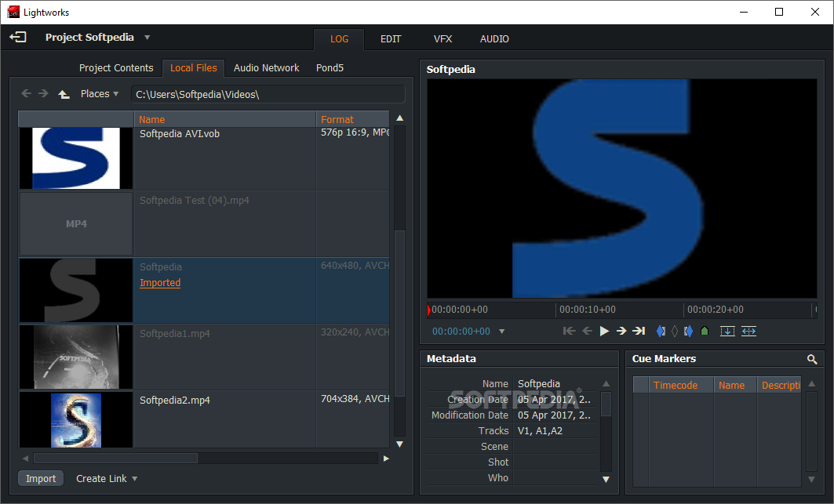Click the Tracks value V1, A1,A2

tap(540, 431)
